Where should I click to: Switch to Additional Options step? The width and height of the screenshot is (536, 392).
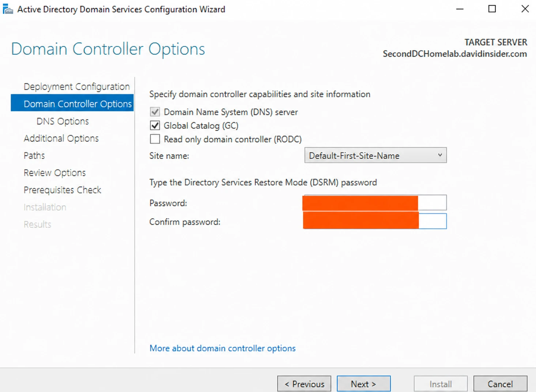pyautogui.click(x=61, y=138)
